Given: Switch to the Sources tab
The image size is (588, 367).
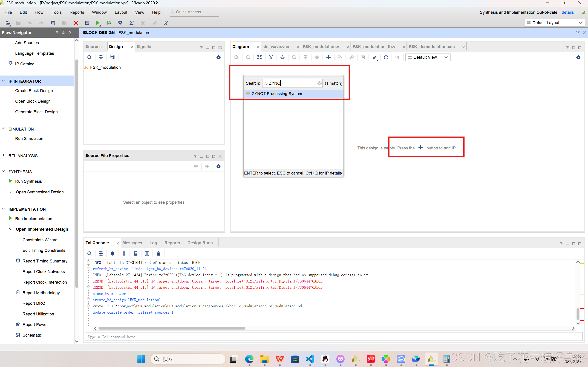Looking at the screenshot, I should pos(93,47).
